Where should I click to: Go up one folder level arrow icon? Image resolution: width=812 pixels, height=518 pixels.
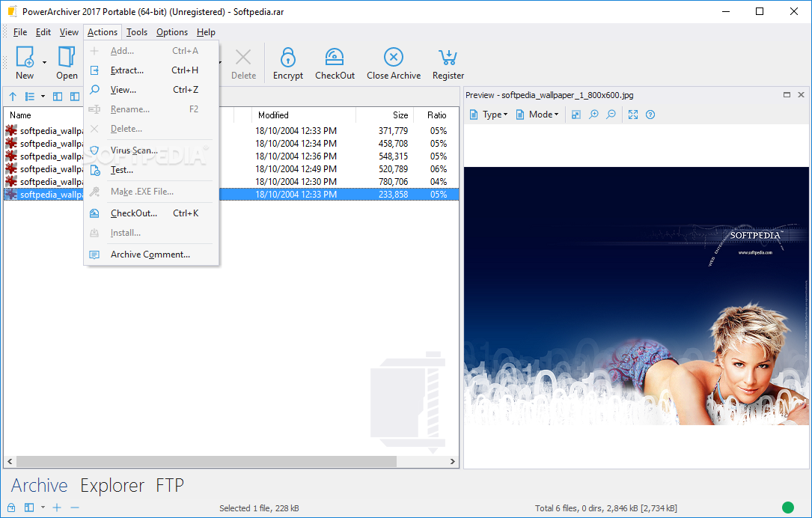(13, 97)
